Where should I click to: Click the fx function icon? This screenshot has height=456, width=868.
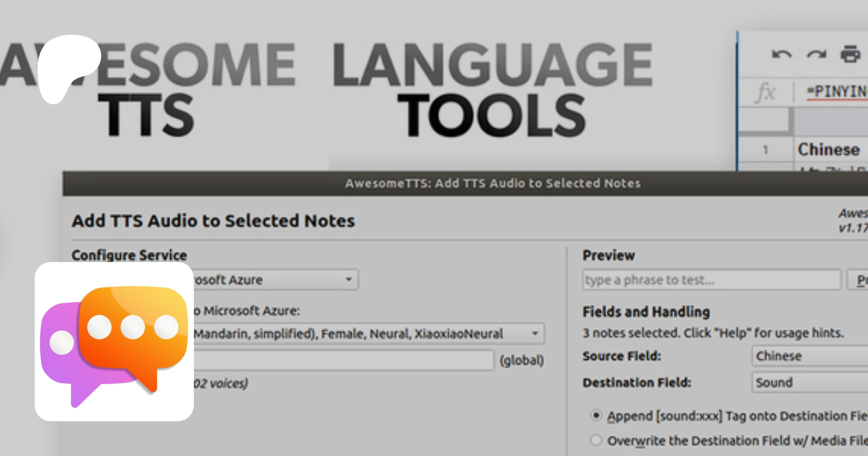[x=765, y=92]
